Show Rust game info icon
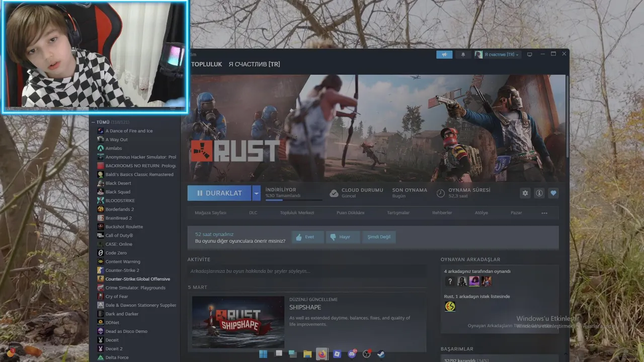The image size is (644, 362). [x=539, y=193]
